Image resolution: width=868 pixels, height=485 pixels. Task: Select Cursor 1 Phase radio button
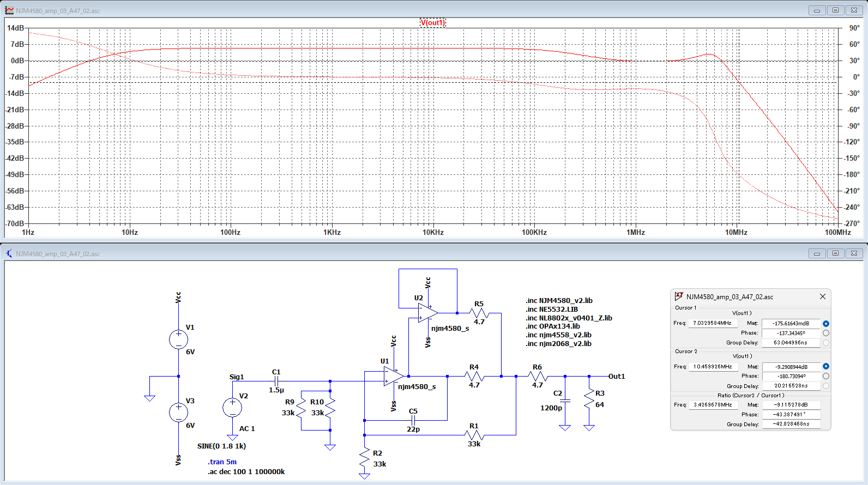point(826,333)
